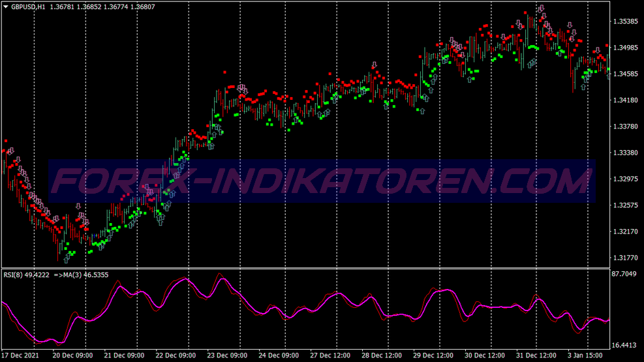Viewport: 644px width, 362px height.
Task: Click the 17 Dec 2021 time label
Action: (x=20, y=355)
